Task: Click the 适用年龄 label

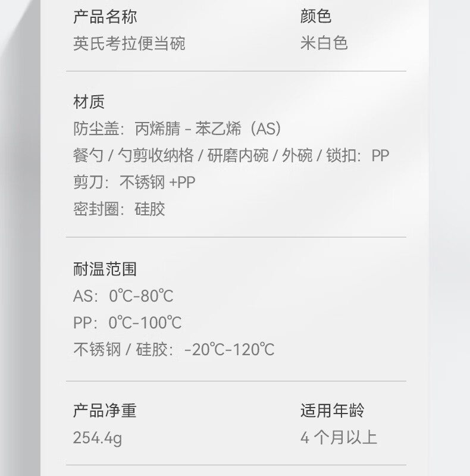Action: click(332, 410)
